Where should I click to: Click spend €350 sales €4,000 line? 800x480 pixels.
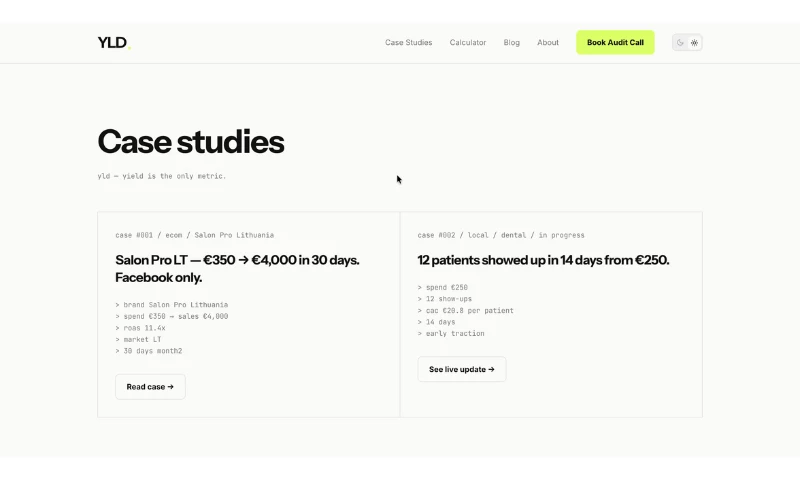point(171,316)
